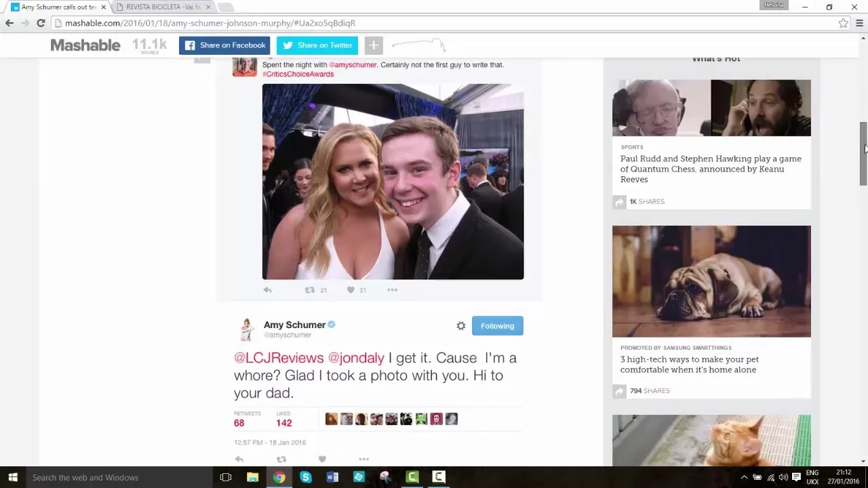Viewport: 868px width, 488px height.
Task: Open the photo of the embedded tweet
Action: [393, 182]
